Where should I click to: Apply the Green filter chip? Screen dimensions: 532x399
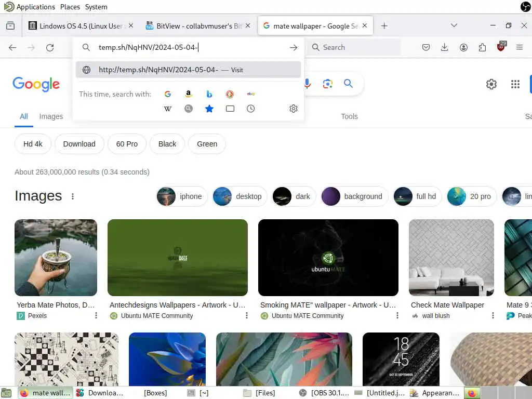click(x=207, y=144)
